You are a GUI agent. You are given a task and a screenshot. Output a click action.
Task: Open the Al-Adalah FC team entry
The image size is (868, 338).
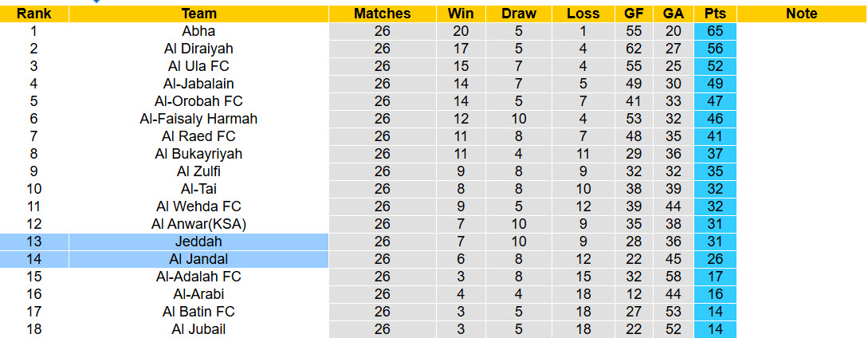(198, 277)
